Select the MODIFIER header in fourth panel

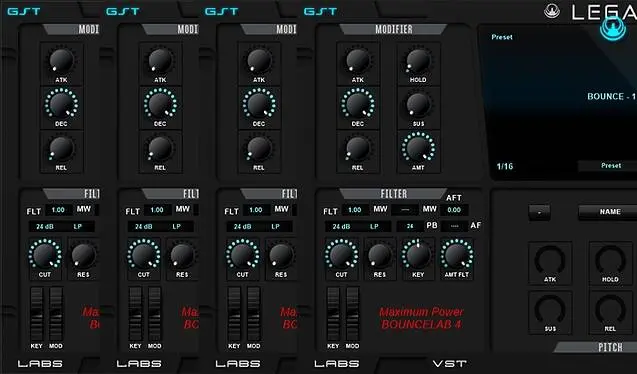point(394,29)
